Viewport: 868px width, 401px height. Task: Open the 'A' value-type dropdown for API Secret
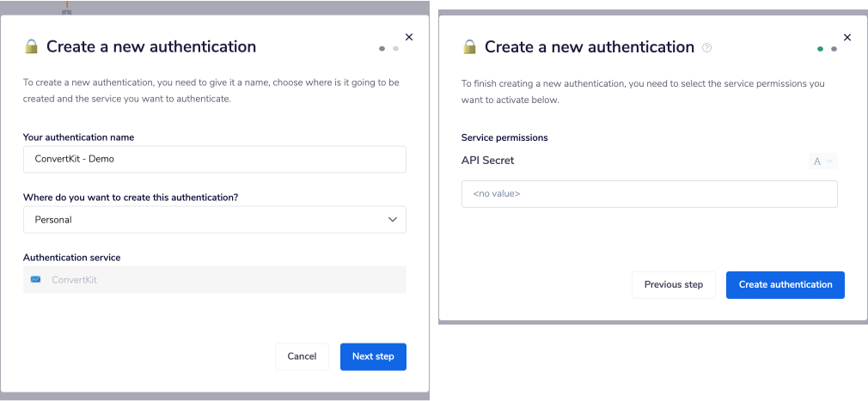pos(822,161)
